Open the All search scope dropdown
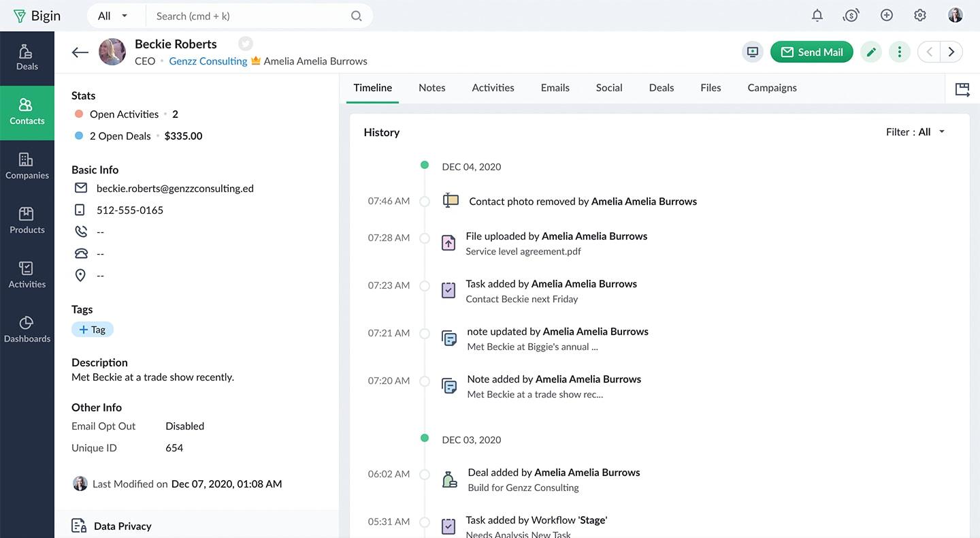 click(x=113, y=16)
